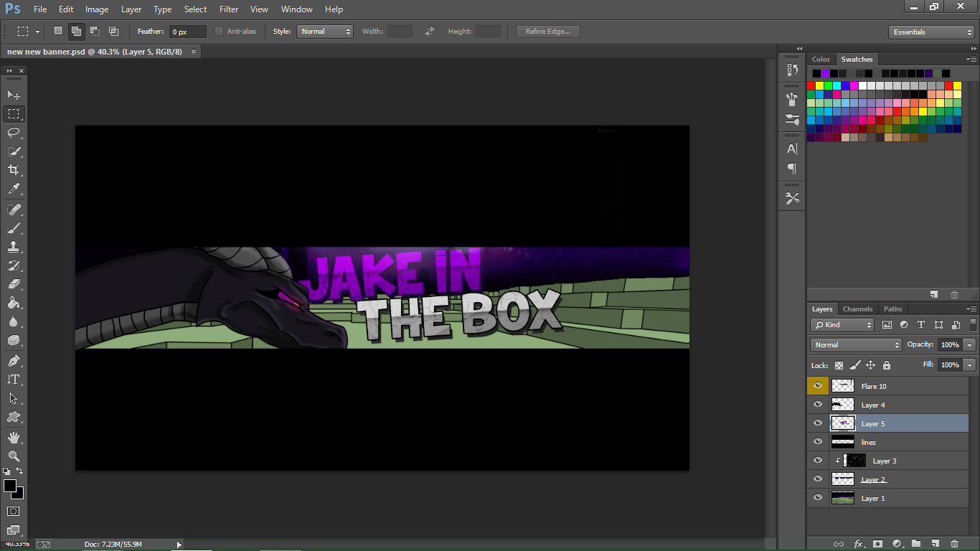This screenshot has width=980, height=551.
Task: Open the Image menu
Action: (97, 9)
